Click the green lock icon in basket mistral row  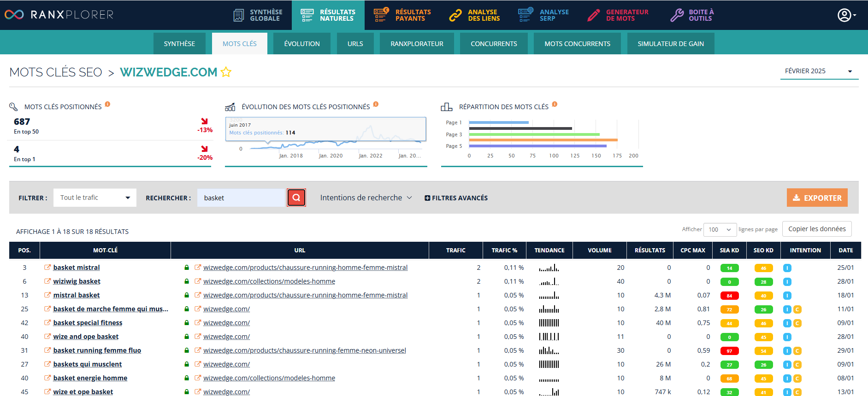pos(187,268)
